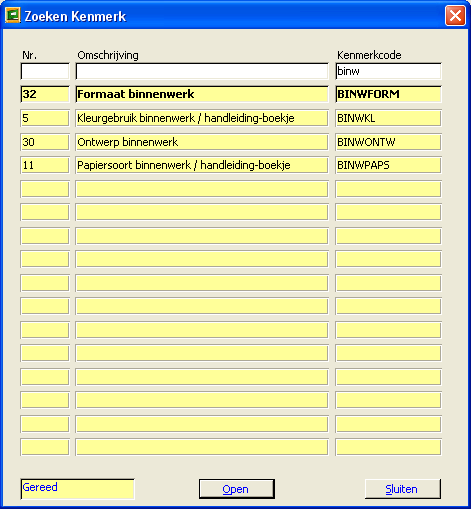
Task: Click the number cell showing 30
Action: click(x=45, y=142)
